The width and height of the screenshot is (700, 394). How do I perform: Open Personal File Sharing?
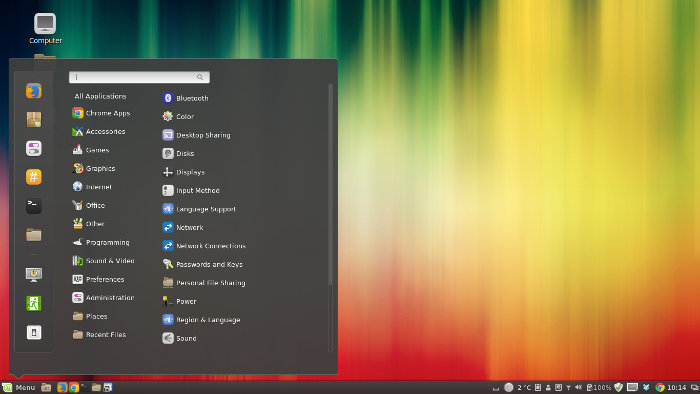click(x=204, y=283)
